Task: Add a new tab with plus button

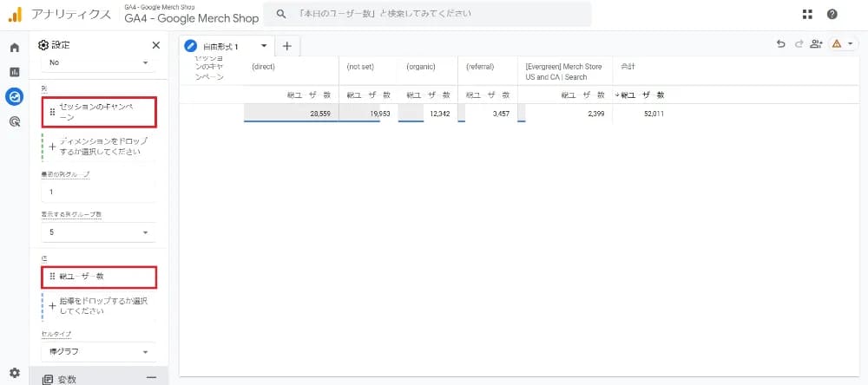Action: point(286,47)
